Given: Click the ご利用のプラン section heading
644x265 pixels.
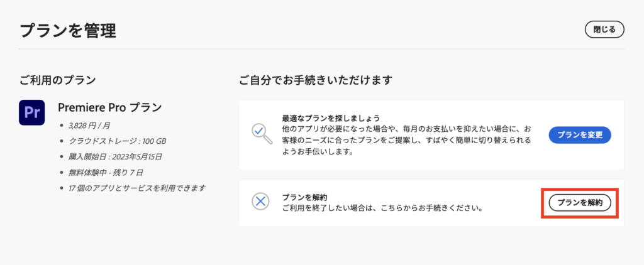Looking at the screenshot, I should click(57, 80).
